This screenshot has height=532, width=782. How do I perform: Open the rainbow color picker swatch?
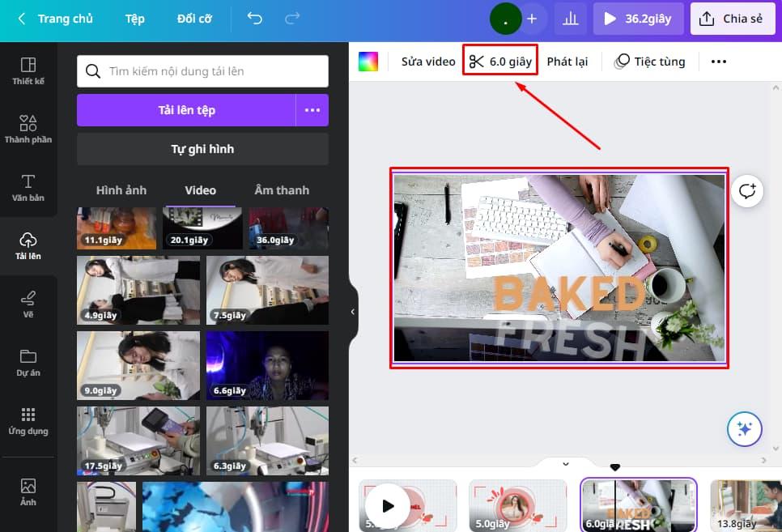click(x=368, y=60)
